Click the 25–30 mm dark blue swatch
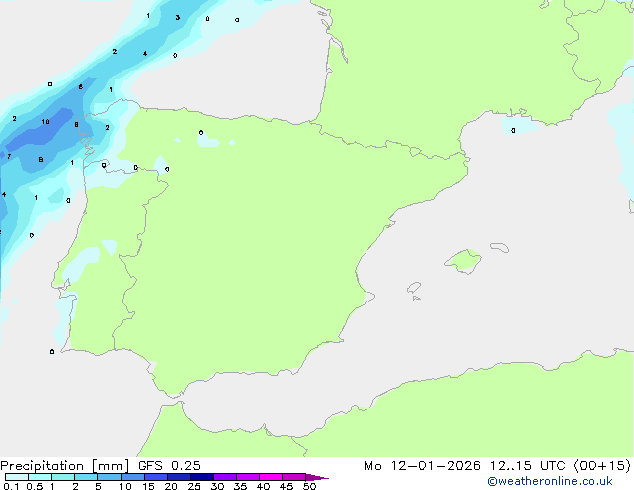This screenshot has width=634, height=490. point(202,477)
